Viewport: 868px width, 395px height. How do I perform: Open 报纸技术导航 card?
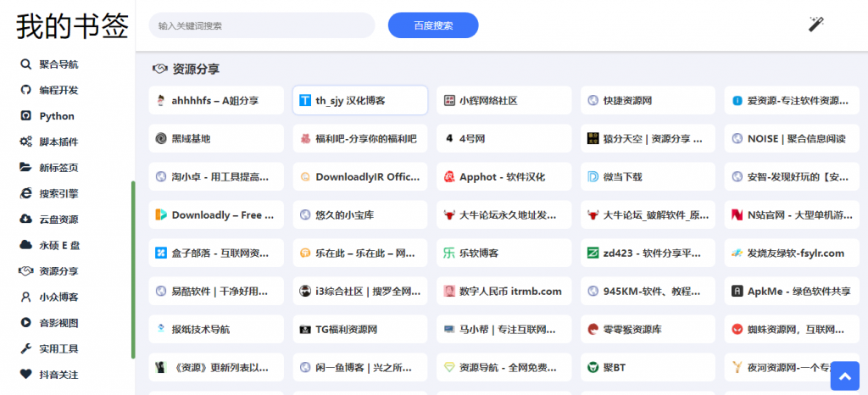coord(216,329)
